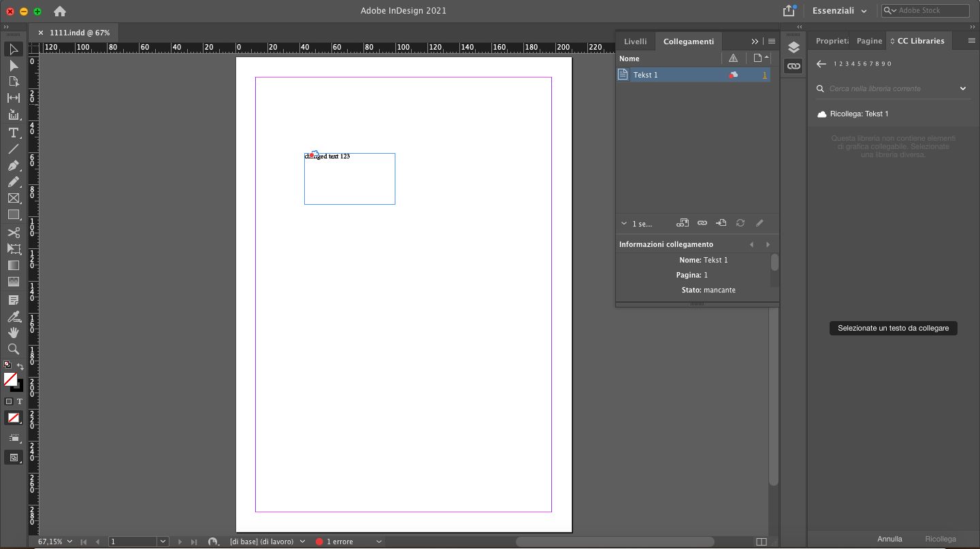Image resolution: width=980 pixels, height=549 pixels.
Task: Click the Annulla button
Action: [x=889, y=538]
